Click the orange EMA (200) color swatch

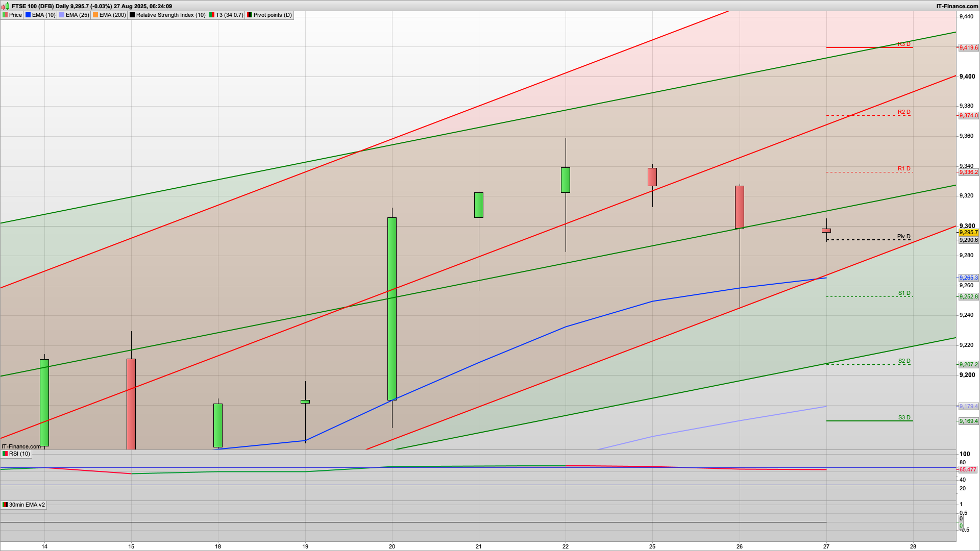pyautogui.click(x=95, y=15)
